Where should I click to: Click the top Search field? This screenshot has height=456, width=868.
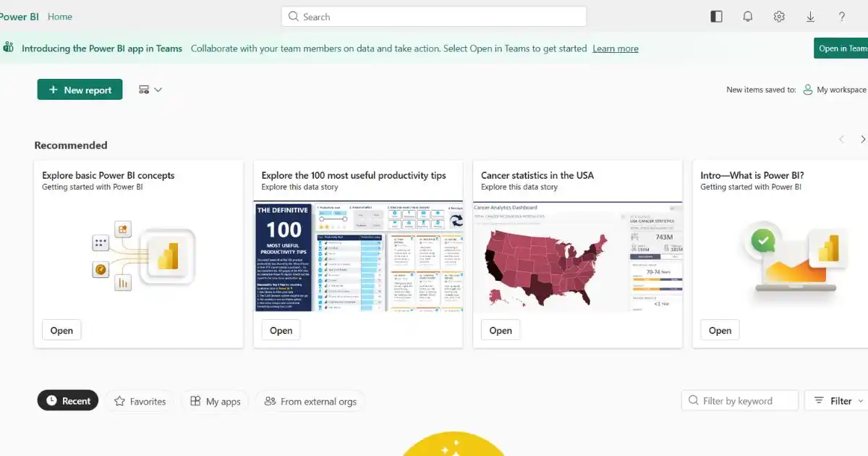pyautogui.click(x=434, y=17)
